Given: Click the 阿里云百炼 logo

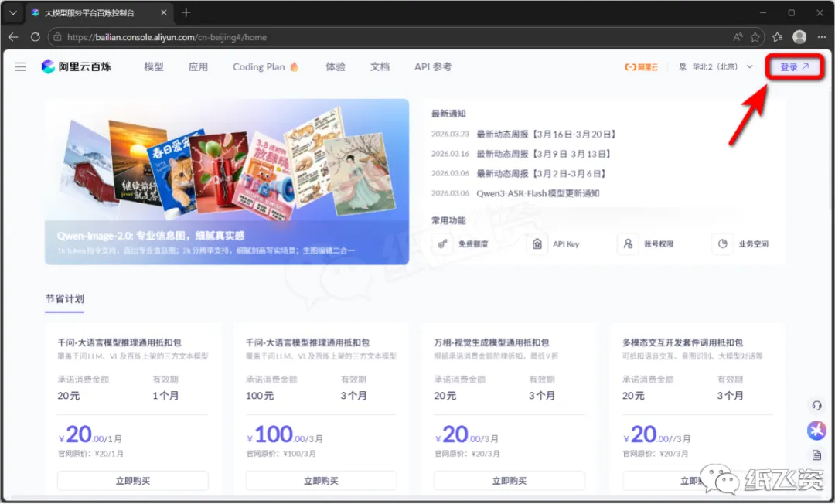Looking at the screenshot, I should point(77,66).
